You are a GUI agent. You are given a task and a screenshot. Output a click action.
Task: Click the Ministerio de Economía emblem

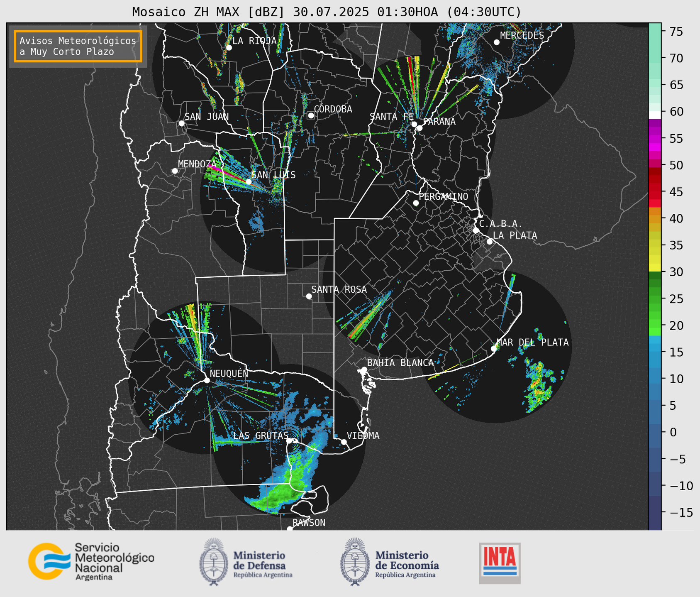pyautogui.click(x=355, y=562)
